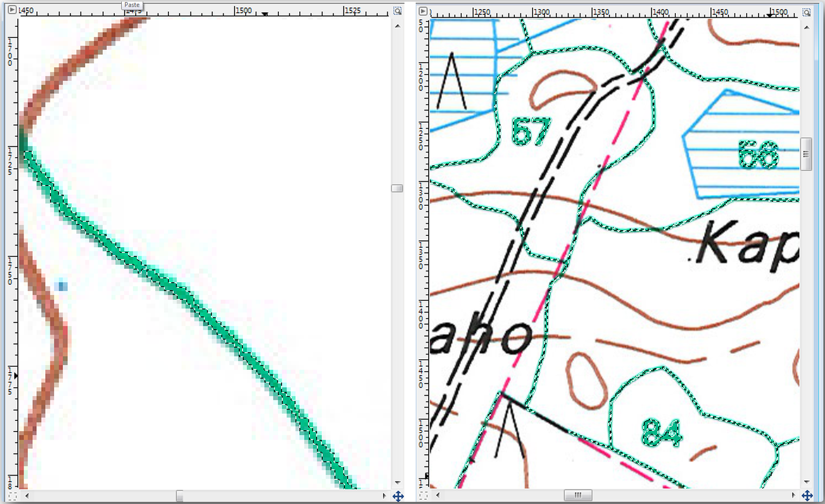Open the Navigation pan cross icon on left window
Screen dimensions: 825x504
397,496
